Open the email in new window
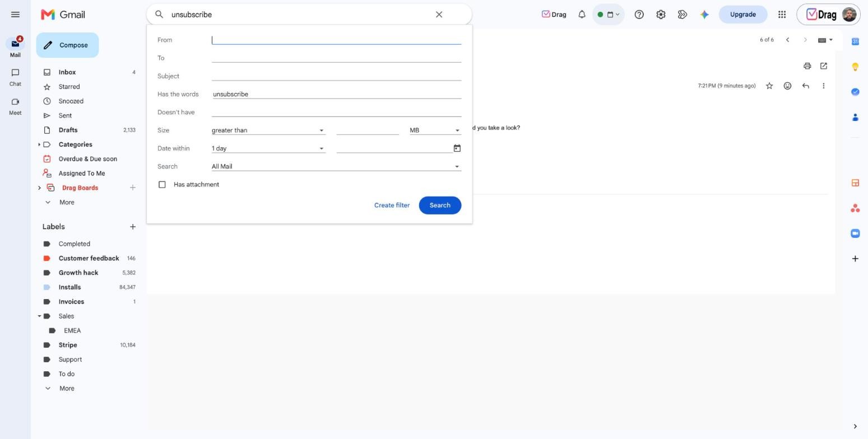This screenshot has height=439, width=868. tap(824, 66)
